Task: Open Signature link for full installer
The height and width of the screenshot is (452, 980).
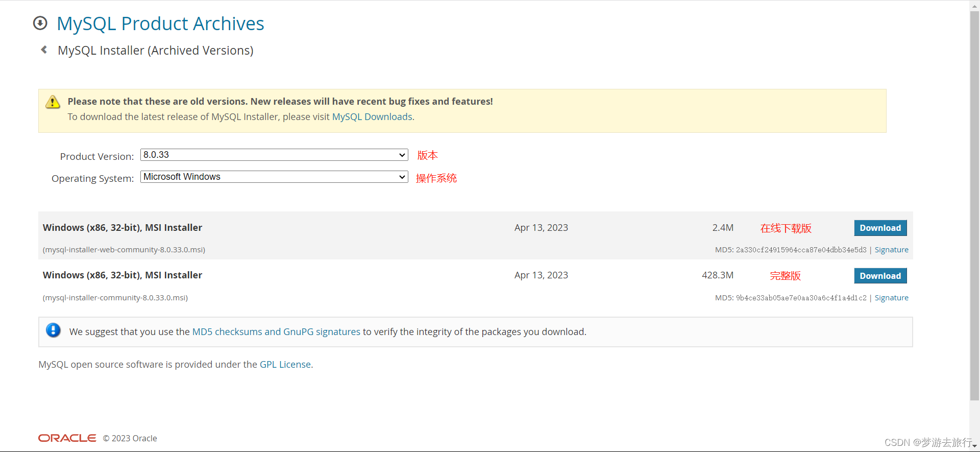Action: [891, 298]
